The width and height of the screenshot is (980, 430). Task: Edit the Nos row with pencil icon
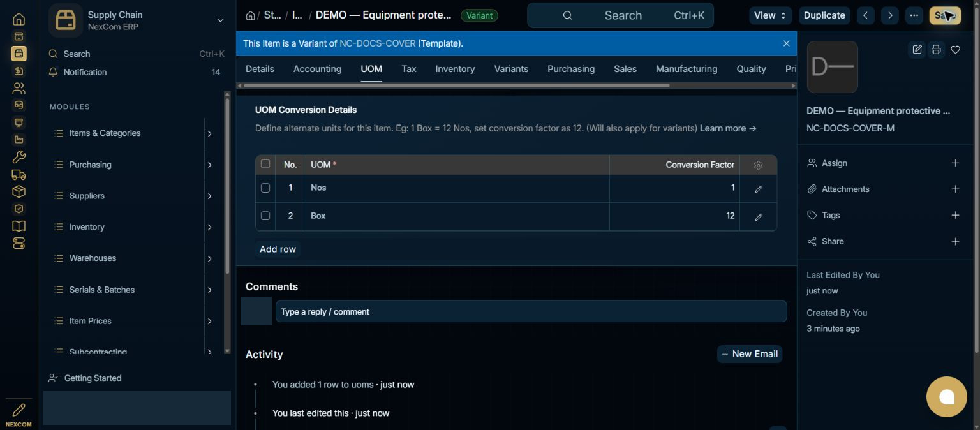click(758, 189)
